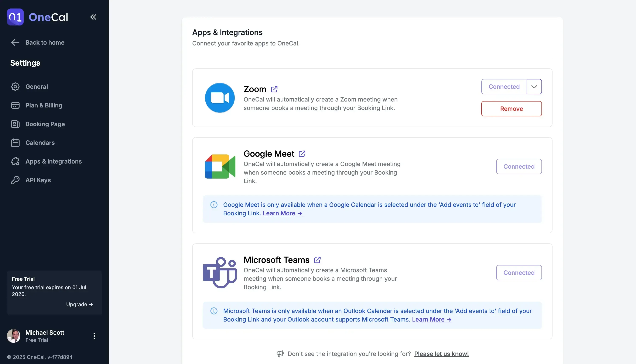636x364 pixels.
Task: Click the Zoom app logo
Action: point(219,98)
